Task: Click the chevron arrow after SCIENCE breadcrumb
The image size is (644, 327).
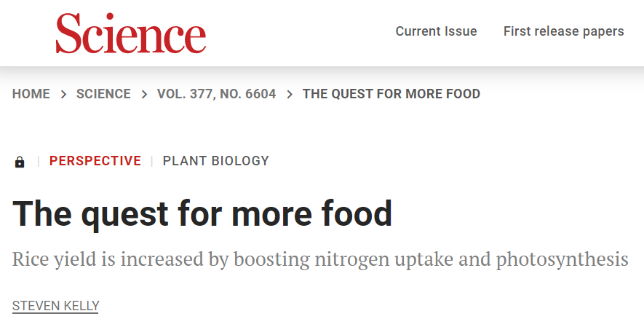Action: pos(144,95)
